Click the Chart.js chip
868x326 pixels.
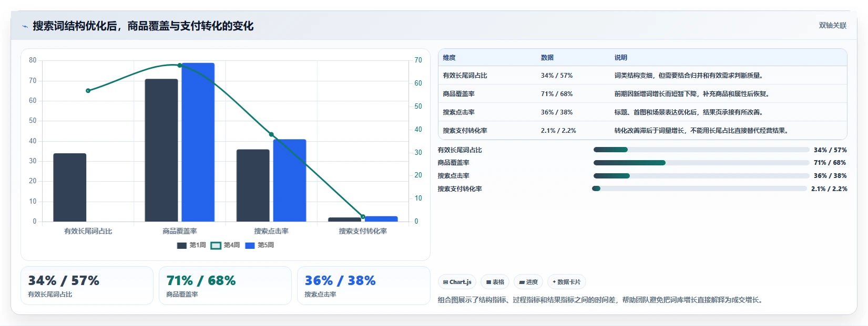(457, 282)
